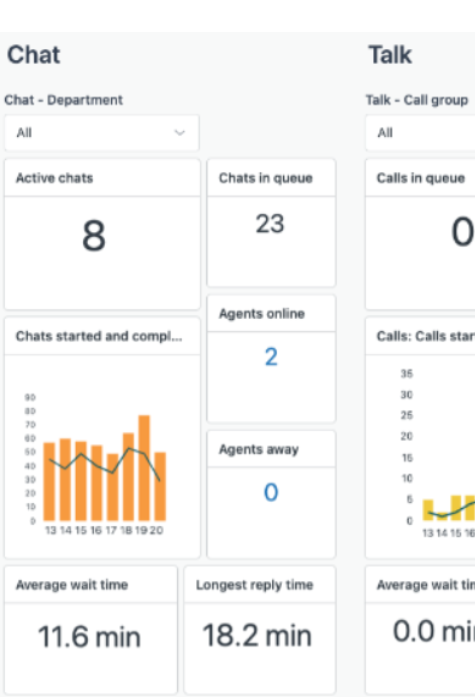Viewport: 475px width, 697px height.
Task: Click the orange bar for hour 13
Action: (x=49, y=481)
